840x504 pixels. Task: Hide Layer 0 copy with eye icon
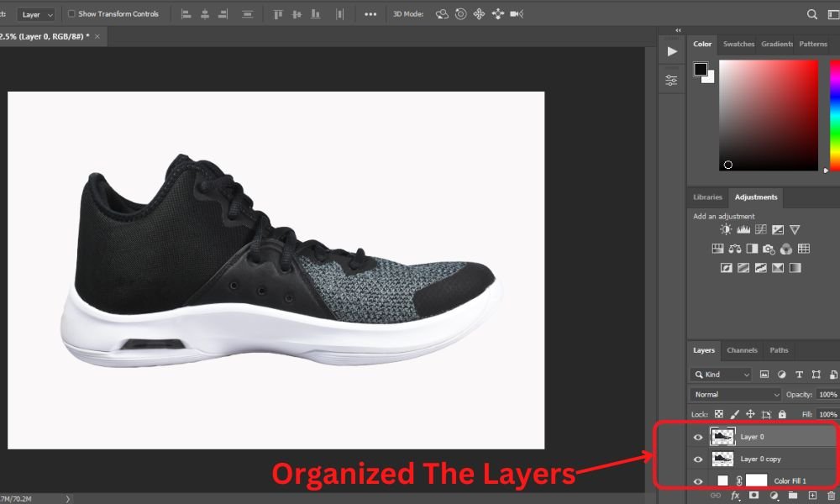click(698, 459)
